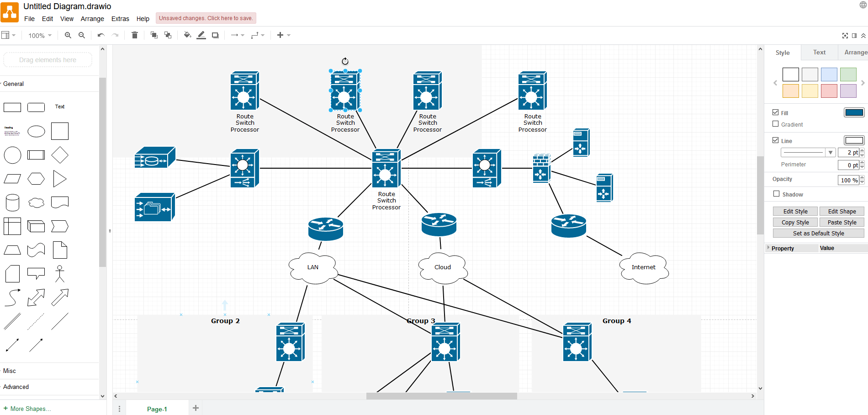This screenshot has width=868, height=415.
Task: Click the Edit Style button
Action: point(795,211)
